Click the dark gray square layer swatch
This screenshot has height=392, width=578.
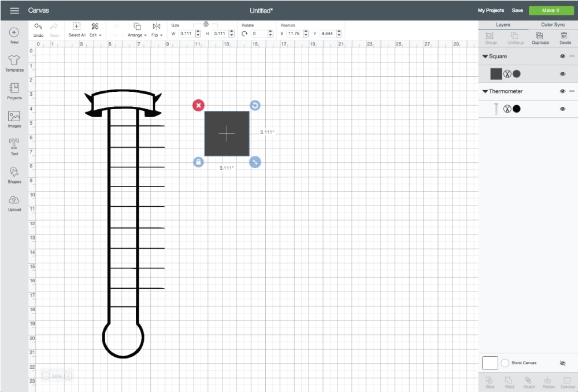(496, 74)
